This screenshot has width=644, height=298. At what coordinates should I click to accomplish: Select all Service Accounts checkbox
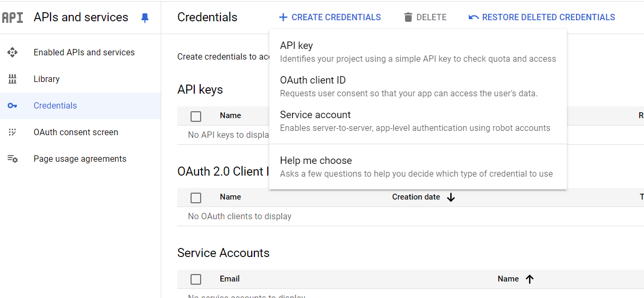[196, 279]
